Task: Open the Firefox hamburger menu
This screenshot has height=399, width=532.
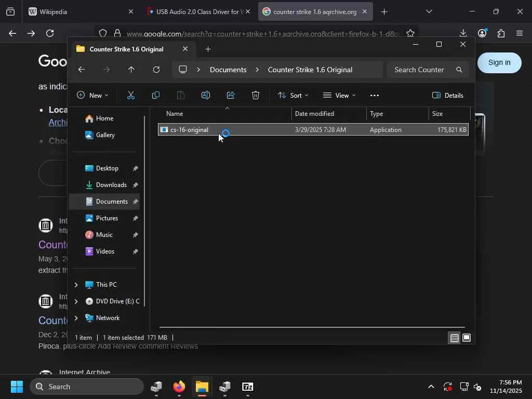Action: 520,33
